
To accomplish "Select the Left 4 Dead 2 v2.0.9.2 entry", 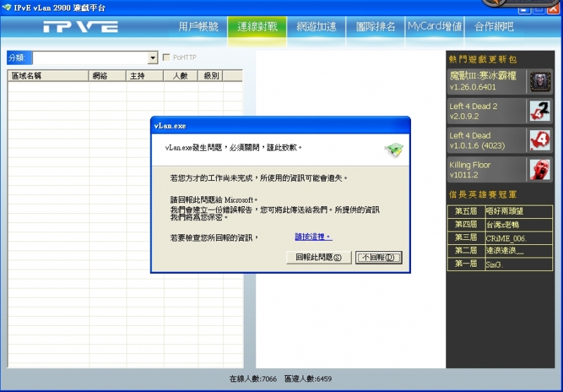I will (x=500, y=111).
